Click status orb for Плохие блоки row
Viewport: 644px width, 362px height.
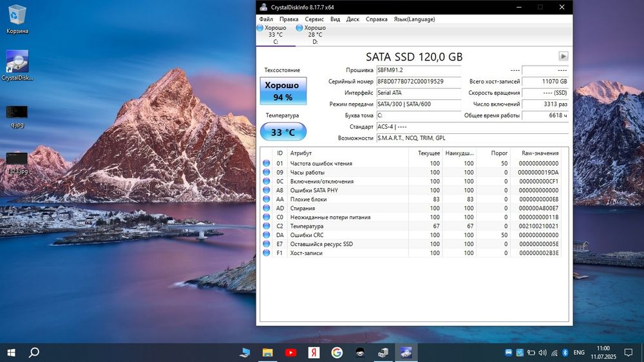tap(266, 199)
